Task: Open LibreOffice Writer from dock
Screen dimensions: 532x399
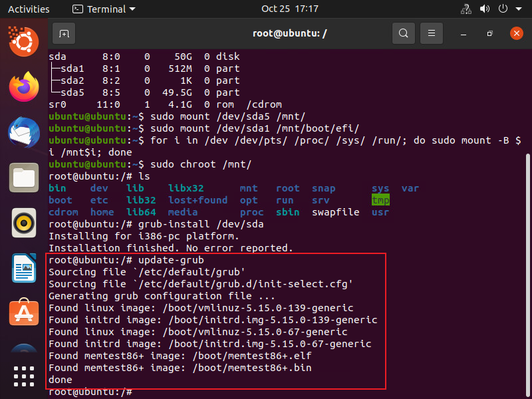Action: [24, 268]
